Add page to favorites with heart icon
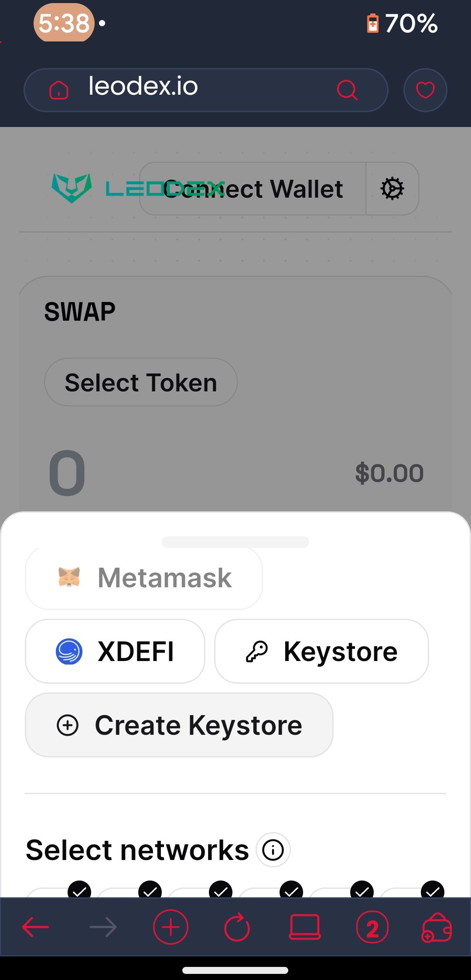Viewport: 471px width, 980px height. coord(425,90)
